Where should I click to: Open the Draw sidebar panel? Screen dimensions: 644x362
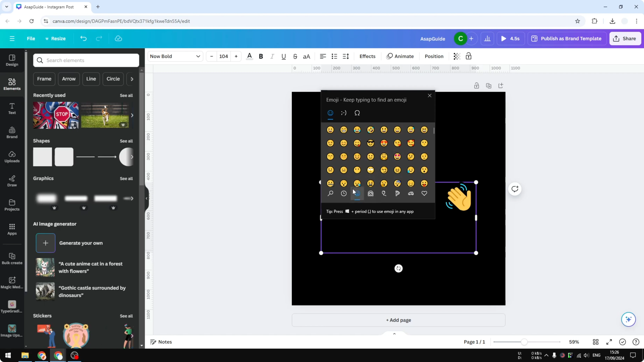coord(12,181)
